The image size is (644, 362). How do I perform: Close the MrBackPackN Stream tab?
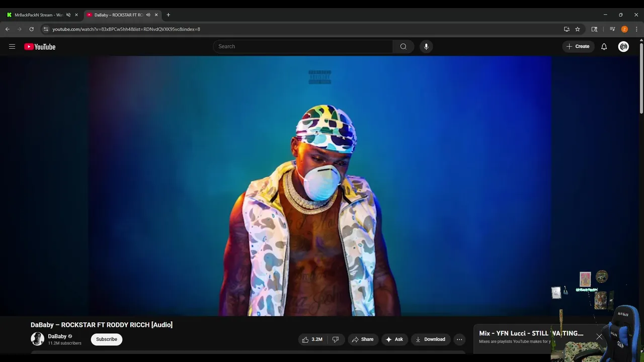click(76, 15)
